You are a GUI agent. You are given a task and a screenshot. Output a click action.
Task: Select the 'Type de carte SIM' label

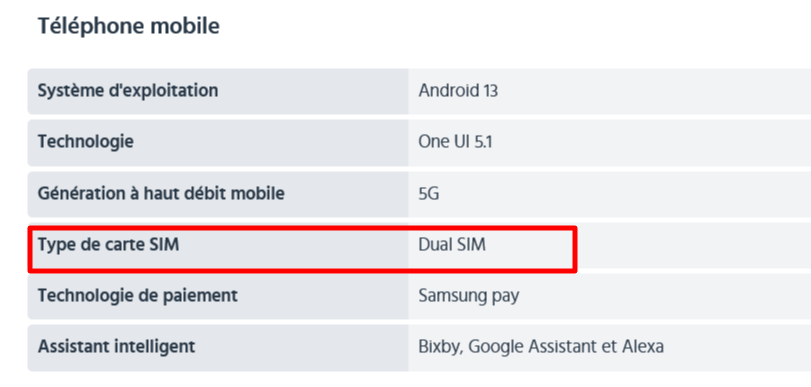point(109,245)
